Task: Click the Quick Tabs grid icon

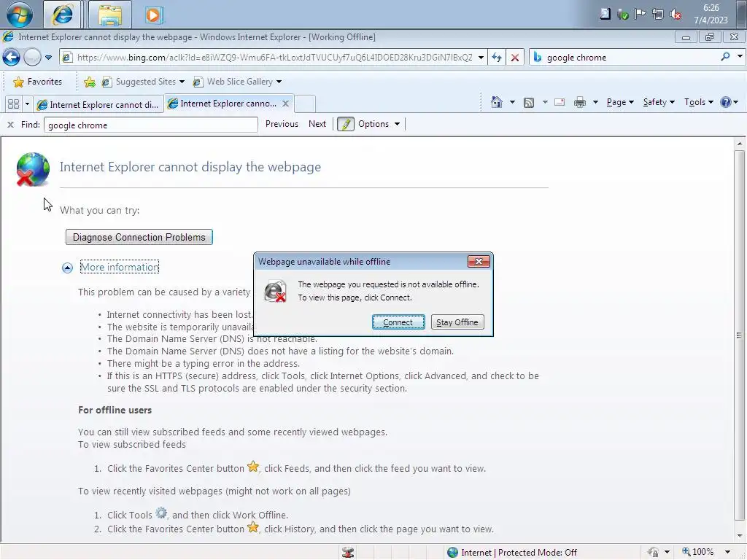Action: [13, 104]
